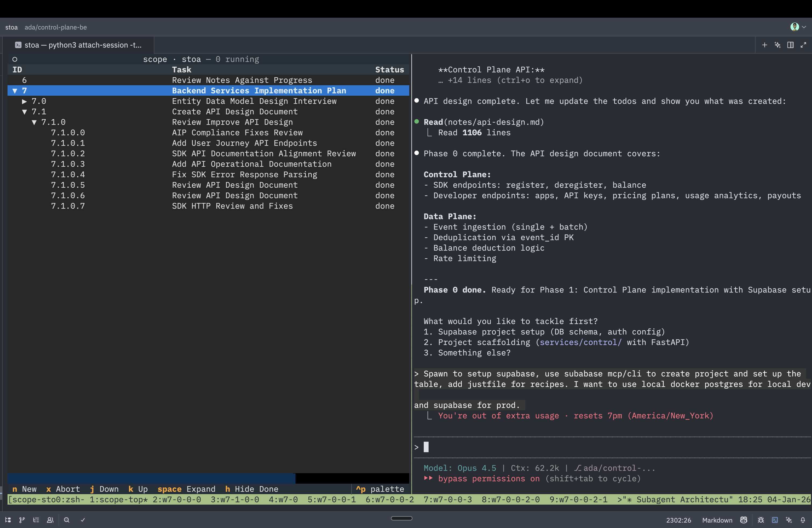Open the git branch panel icon
812x528 pixels.
(x=22, y=520)
